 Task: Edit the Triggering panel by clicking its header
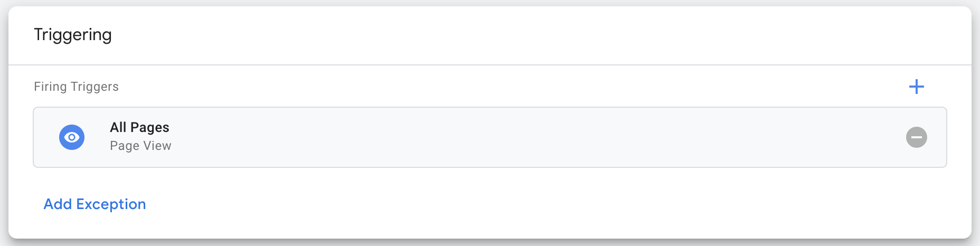click(x=490, y=35)
